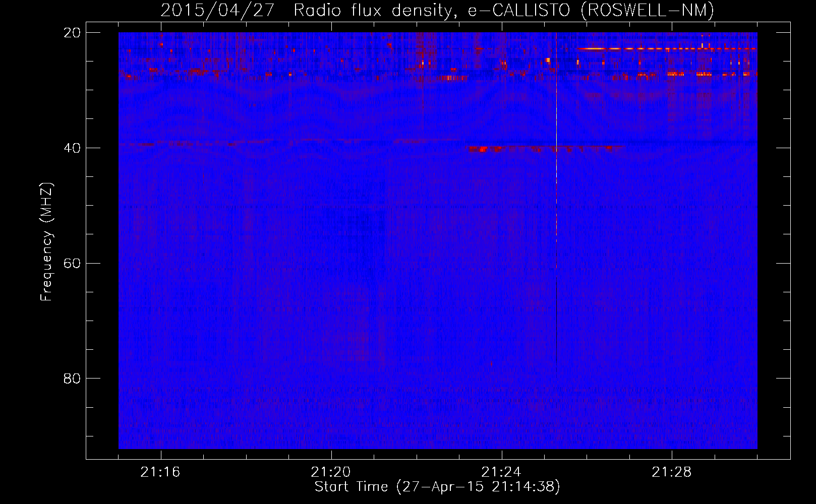Click the 60 frequency tick label
The height and width of the screenshot is (504, 816).
72,264
